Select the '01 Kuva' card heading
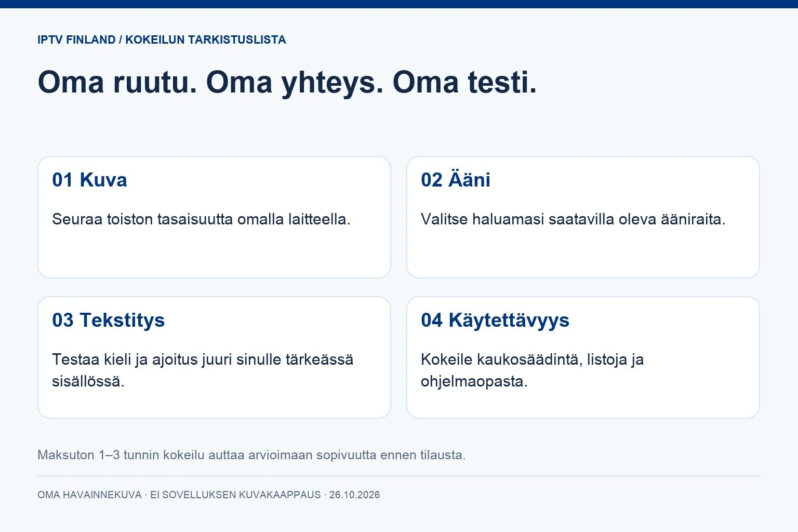The image size is (798, 532). coord(89,180)
